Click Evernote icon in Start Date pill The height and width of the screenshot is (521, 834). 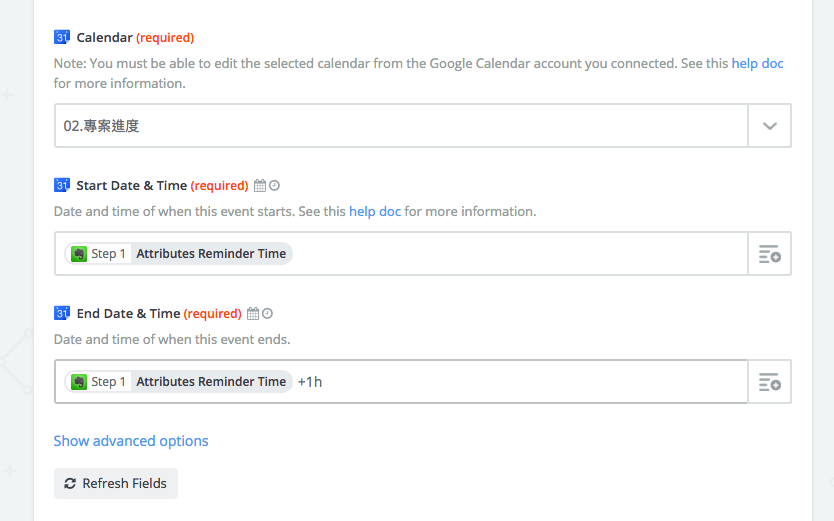click(x=79, y=254)
